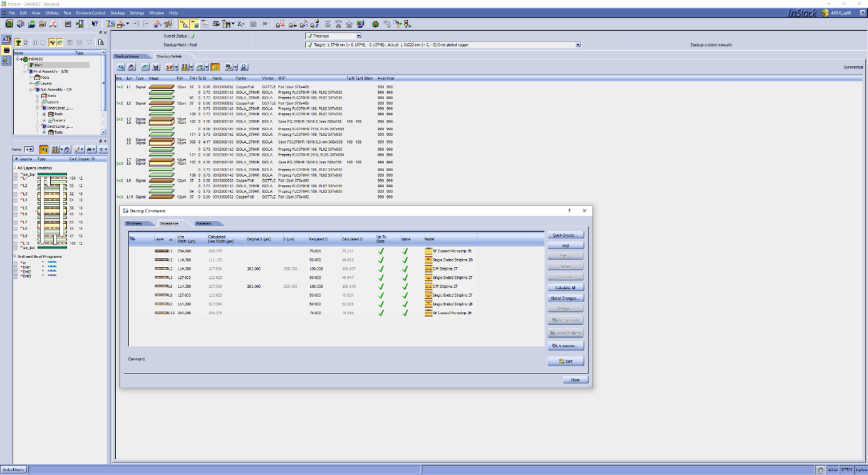The image size is (868, 475).
Task: Click the SE Coated Microstrip 2B model icon
Action: (x=428, y=251)
